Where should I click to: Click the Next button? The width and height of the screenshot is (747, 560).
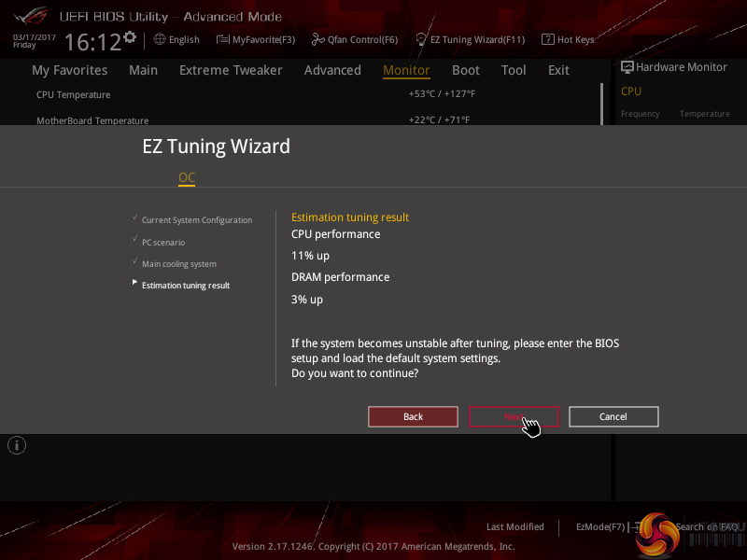[x=514, y=416]
